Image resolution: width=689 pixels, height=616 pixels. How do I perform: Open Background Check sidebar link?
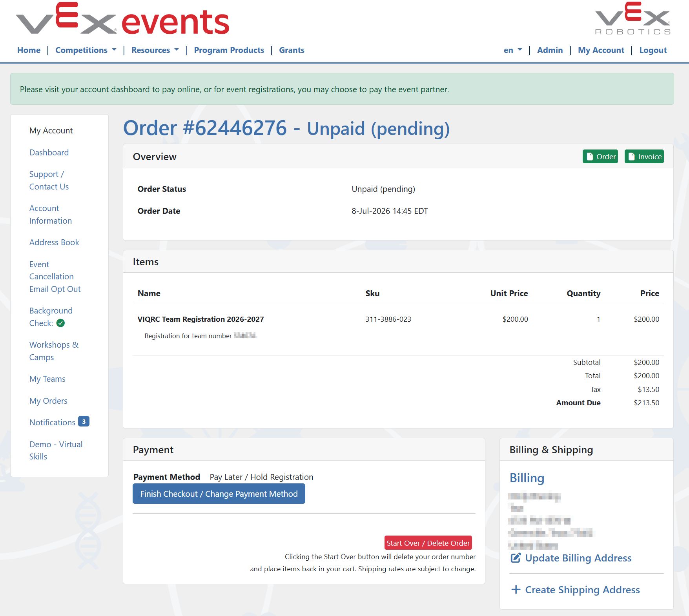pyautogui.click(x=51, y=317)
